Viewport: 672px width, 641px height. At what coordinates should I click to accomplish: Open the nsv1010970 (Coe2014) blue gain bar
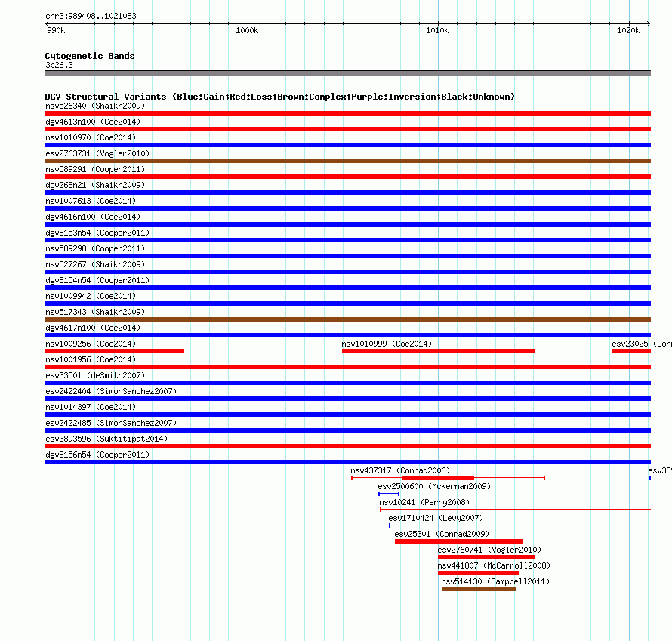347,145
